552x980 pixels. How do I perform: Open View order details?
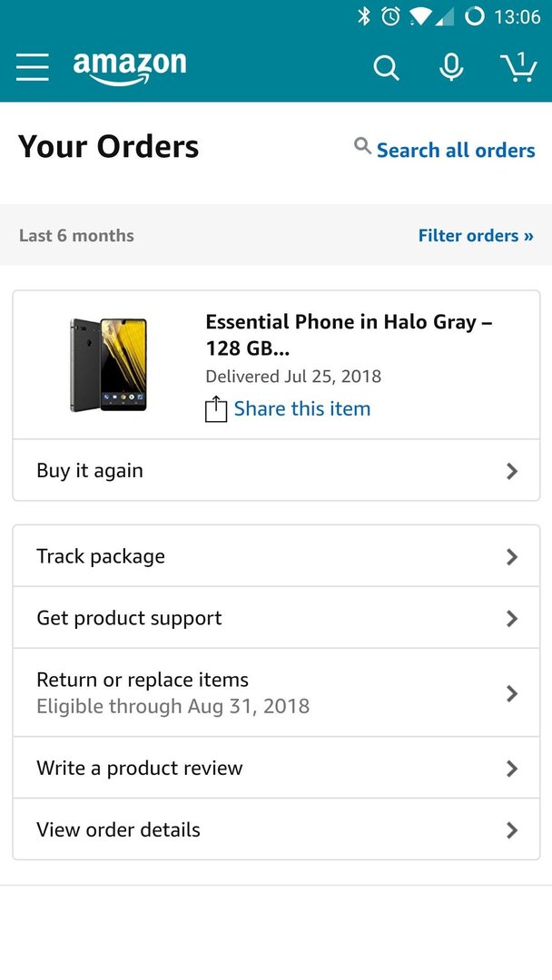coord(276,830)
